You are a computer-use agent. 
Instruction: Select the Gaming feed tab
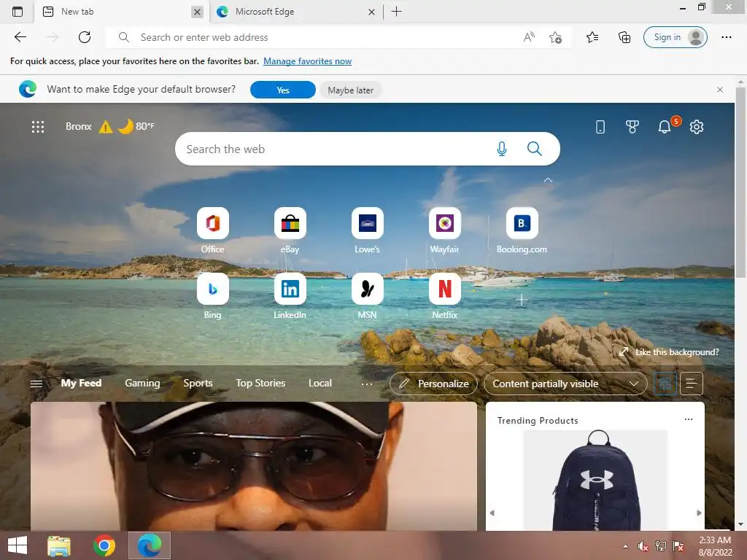142,383
